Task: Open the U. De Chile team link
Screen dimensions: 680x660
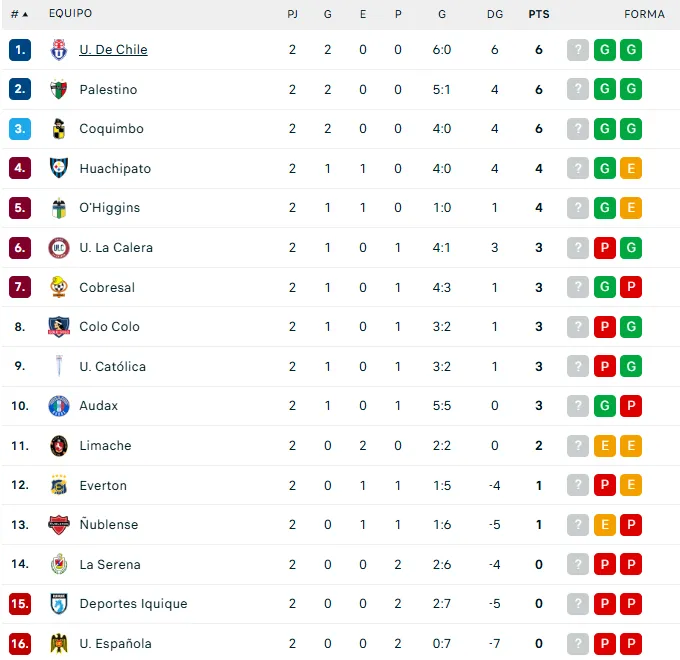Action: click(113, 50)
